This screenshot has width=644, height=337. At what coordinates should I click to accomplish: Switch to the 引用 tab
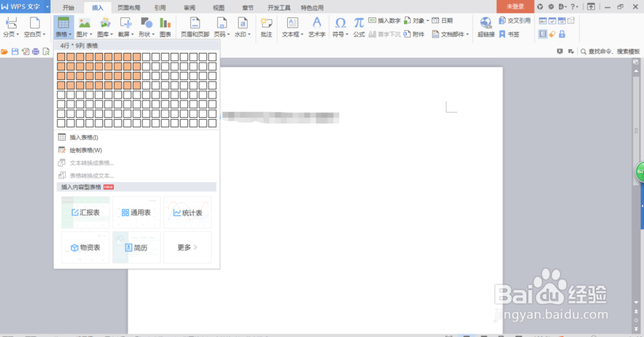point(160,8)
